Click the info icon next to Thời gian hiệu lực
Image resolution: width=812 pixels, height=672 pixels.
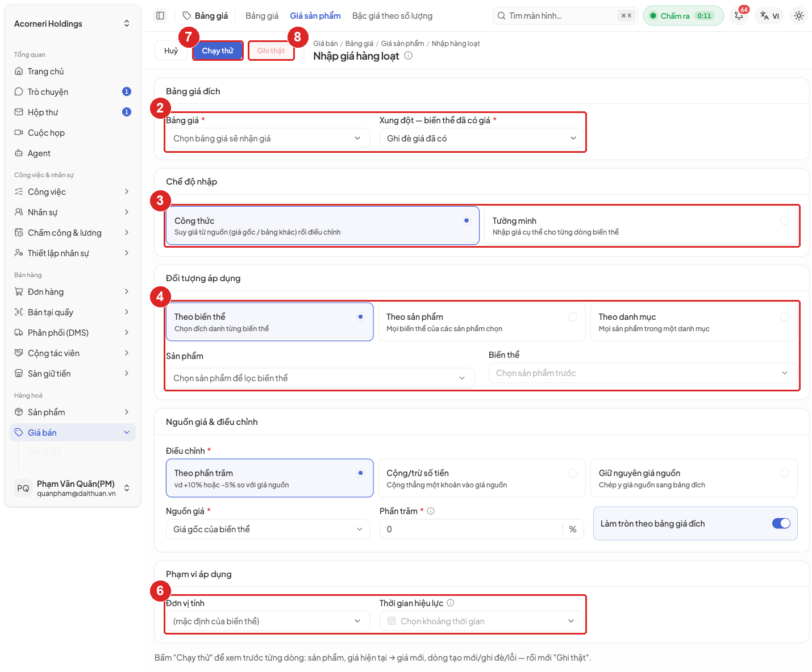pos(451,603)
